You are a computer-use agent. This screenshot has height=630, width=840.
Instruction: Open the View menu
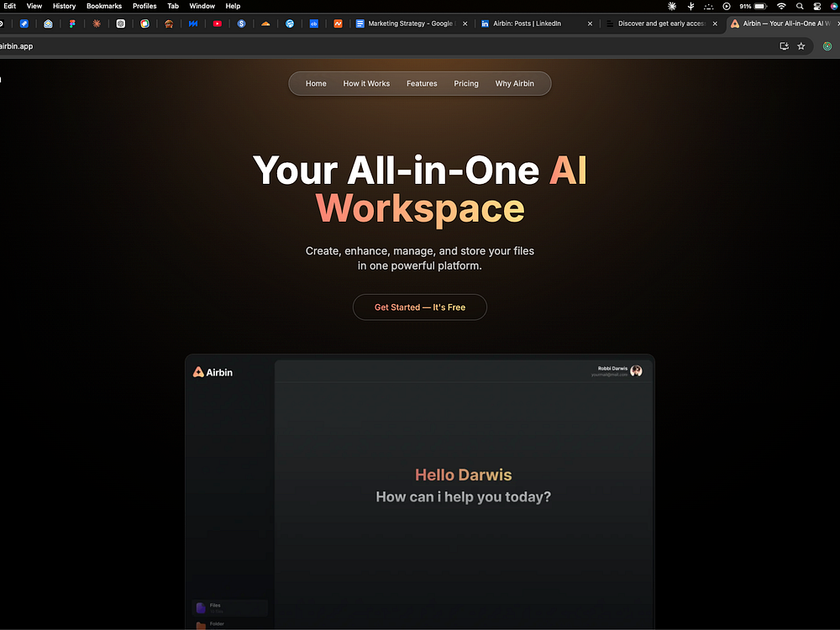(34, 7)
